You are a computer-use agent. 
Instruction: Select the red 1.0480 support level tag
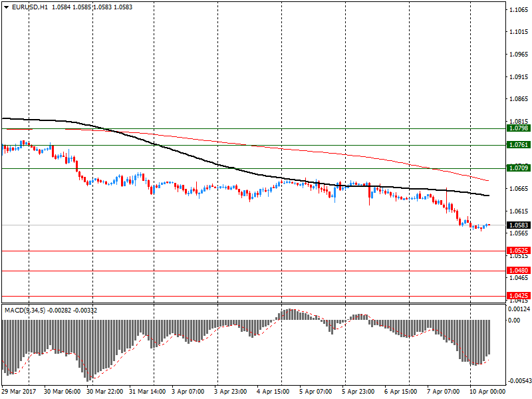517,271
